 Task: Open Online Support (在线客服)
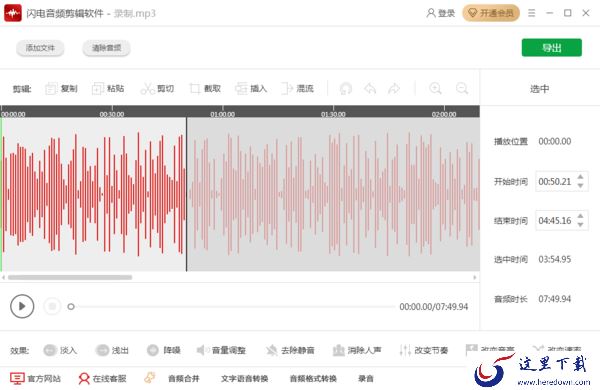102,378
